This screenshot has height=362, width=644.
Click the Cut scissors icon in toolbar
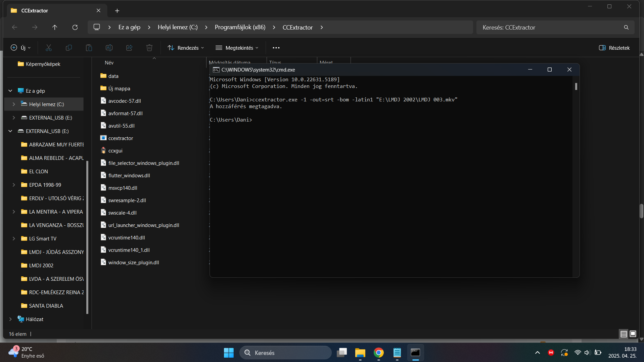(49, 48)
